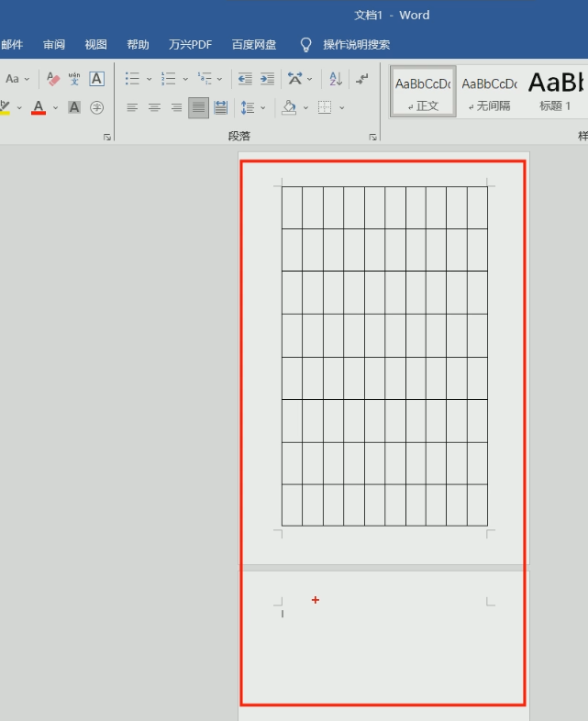This screenshot has height=721, width=588.
Task: Align text left
Action: pyautogui.click(x=132, y=107)
